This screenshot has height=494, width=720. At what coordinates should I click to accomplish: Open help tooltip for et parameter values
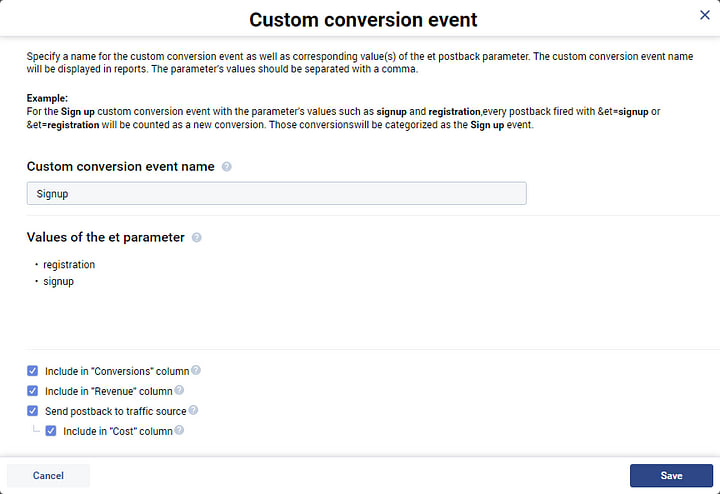click(x=196, y=238)
